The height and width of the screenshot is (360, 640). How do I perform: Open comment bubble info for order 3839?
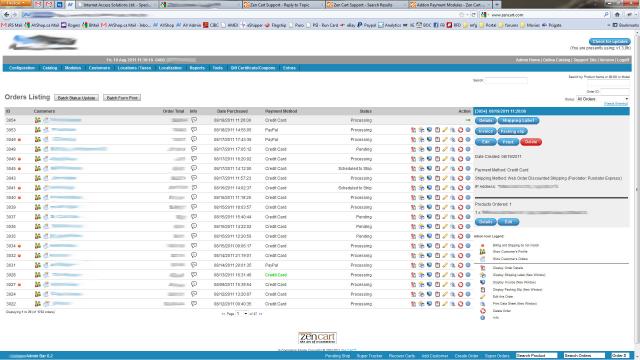[x=194, y=207]
